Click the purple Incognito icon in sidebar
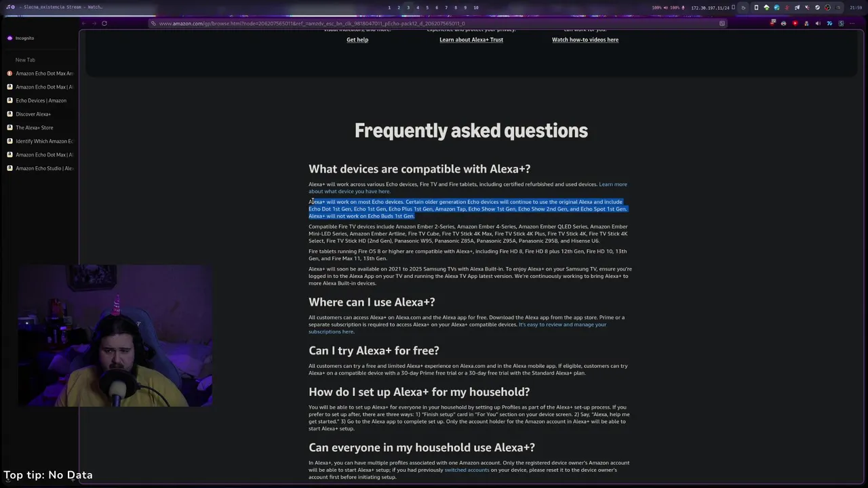The width and height of the screenshot is (868, 488). coord(9,38)
